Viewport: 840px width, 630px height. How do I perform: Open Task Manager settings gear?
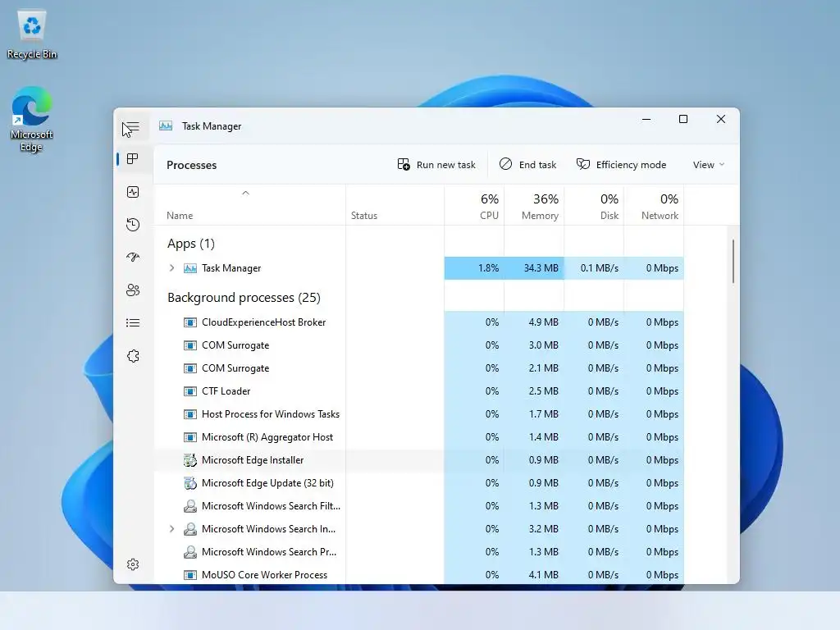133,564
